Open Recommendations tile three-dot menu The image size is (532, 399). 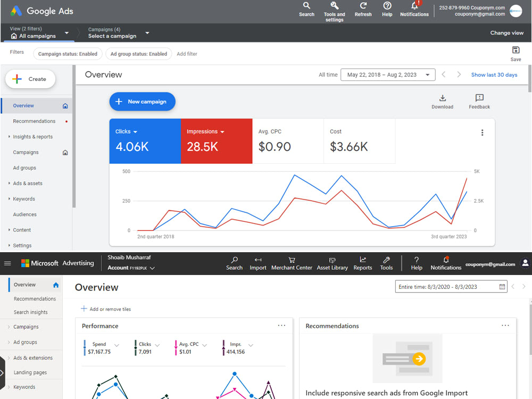click(505, 326)
